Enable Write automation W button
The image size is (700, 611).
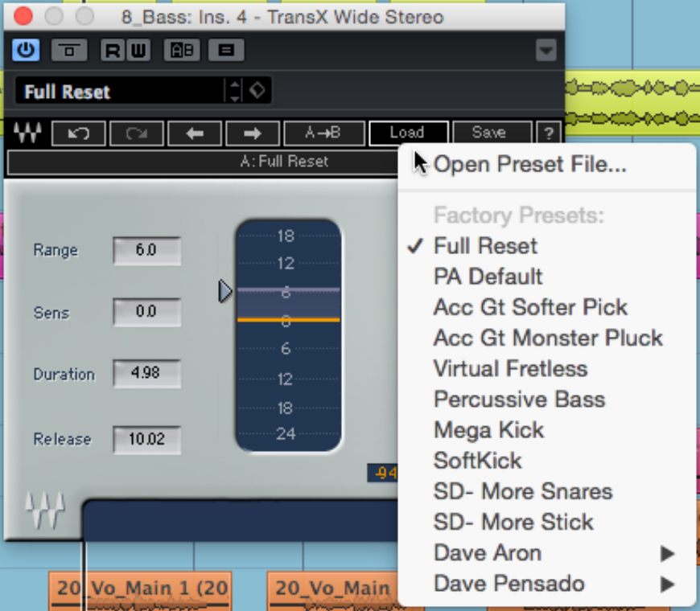138,51
